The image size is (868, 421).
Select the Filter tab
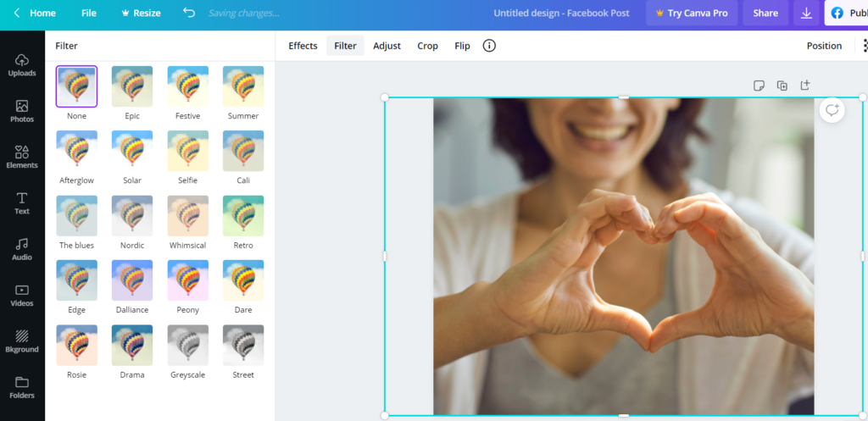346,46
